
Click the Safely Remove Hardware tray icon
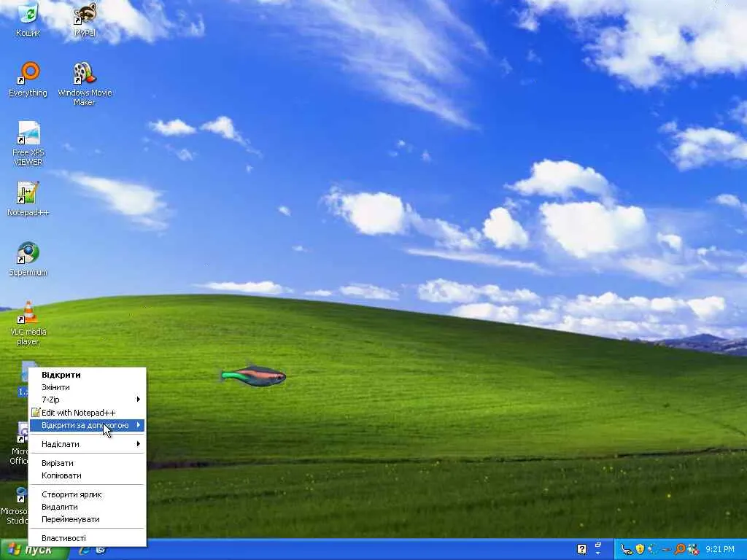pyautogui.click(x=627, y=549)
